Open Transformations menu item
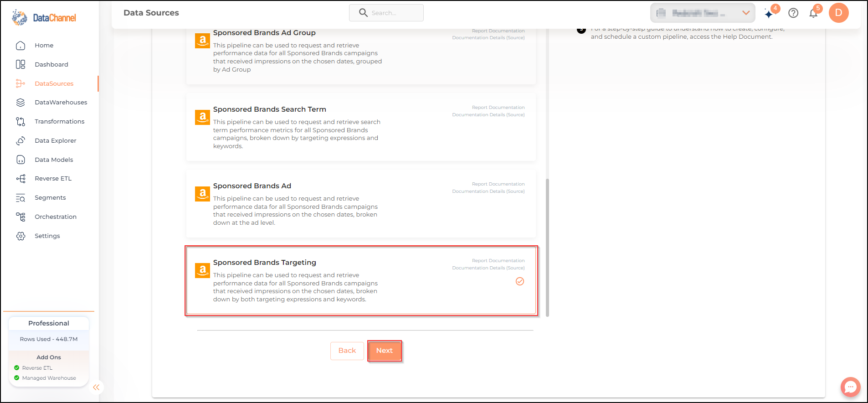The height and width of the screenshot is (403, 868). pyautogui.click(x=60, y=122)
